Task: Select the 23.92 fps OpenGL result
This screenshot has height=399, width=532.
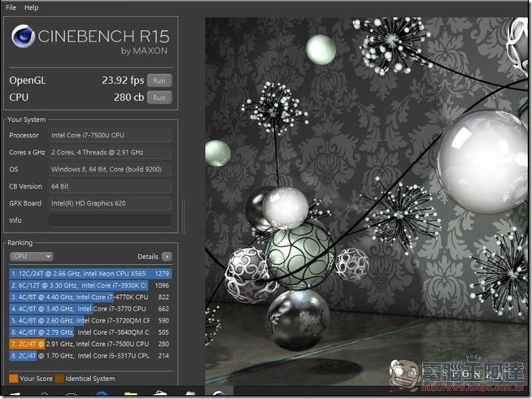Action: [x=123, y=80]
